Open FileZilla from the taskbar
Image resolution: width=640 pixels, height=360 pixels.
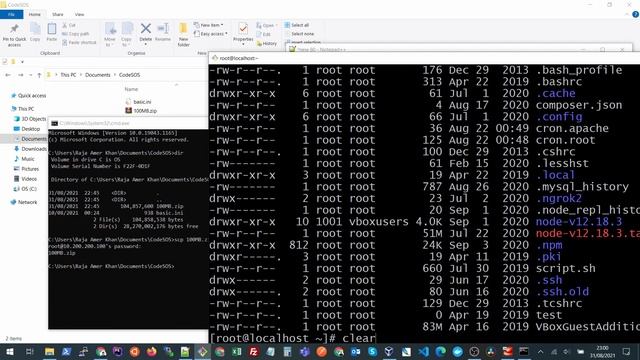tap(253, 351)
